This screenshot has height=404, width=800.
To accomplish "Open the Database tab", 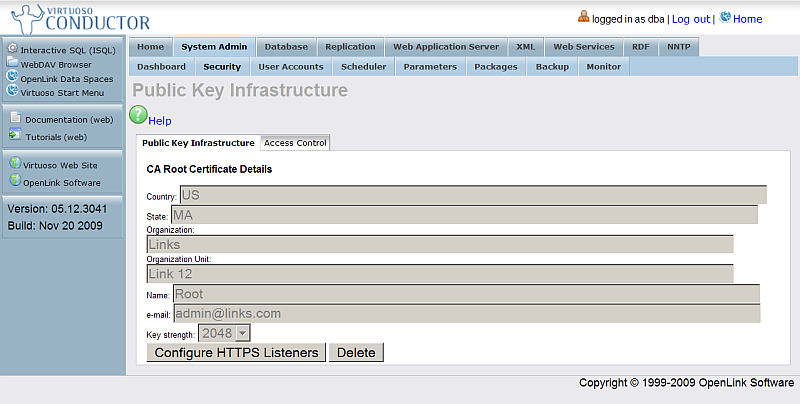I will [286, 47].
